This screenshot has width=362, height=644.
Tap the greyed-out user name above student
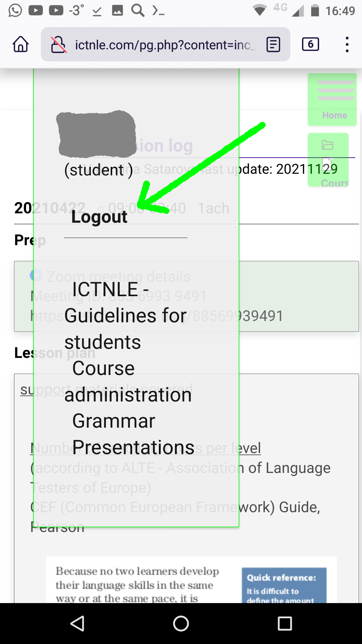pyautogui.click(x=97, y=133)
